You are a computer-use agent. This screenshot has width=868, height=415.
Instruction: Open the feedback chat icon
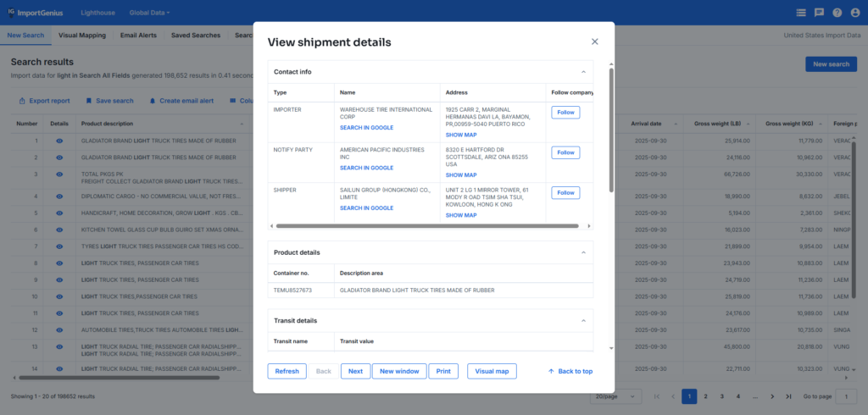[819, 13]
